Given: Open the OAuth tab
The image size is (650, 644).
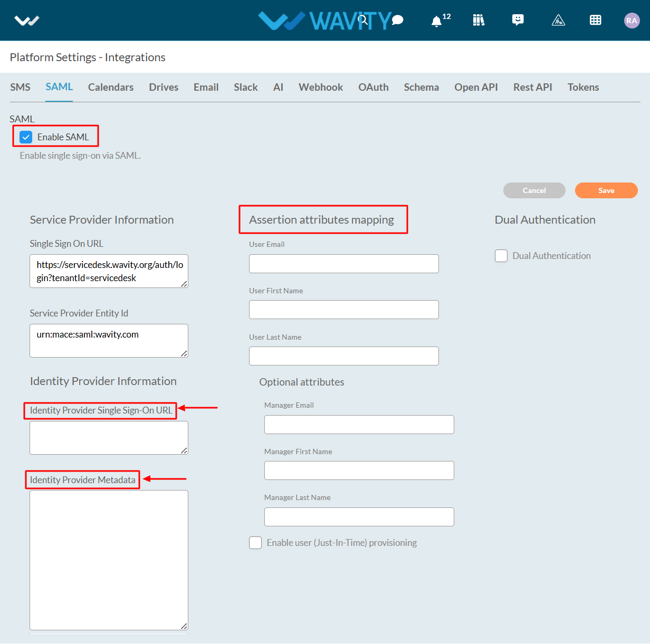Looking at the screenshot, I should [x=374, y=87].
